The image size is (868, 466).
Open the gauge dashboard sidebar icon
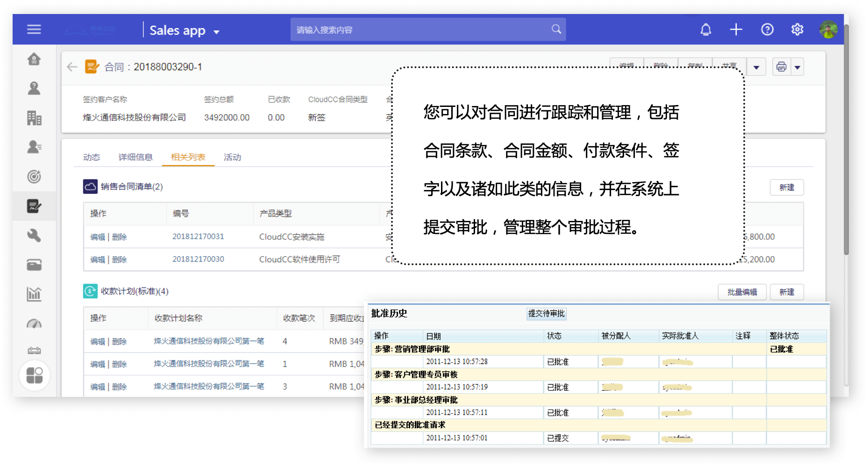click(34, 324)
